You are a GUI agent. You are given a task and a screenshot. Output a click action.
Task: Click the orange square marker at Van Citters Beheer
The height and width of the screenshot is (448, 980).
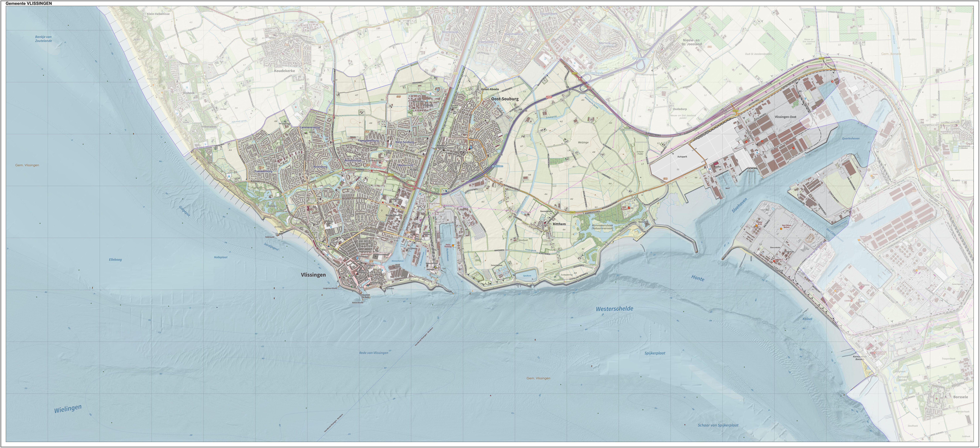781,229
